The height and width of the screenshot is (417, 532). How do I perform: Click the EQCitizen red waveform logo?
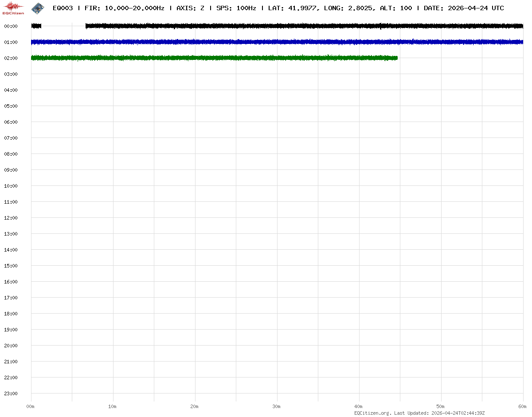coord(14,8)
